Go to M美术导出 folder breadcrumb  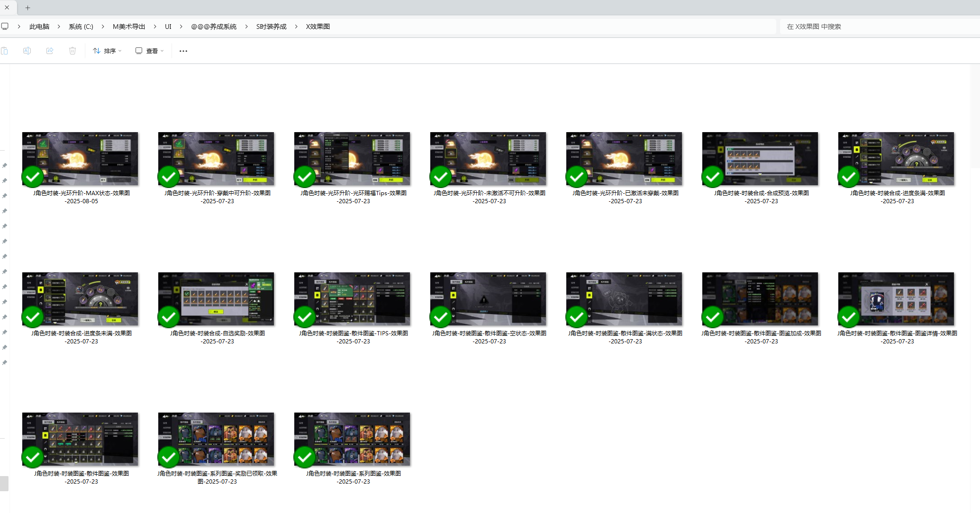pyautogui.click(x=129, y=27)
